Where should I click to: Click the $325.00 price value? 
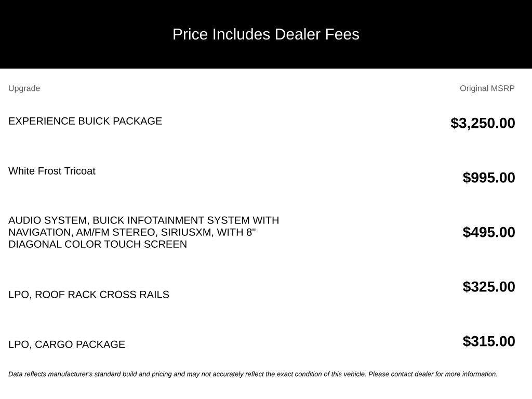488,287
